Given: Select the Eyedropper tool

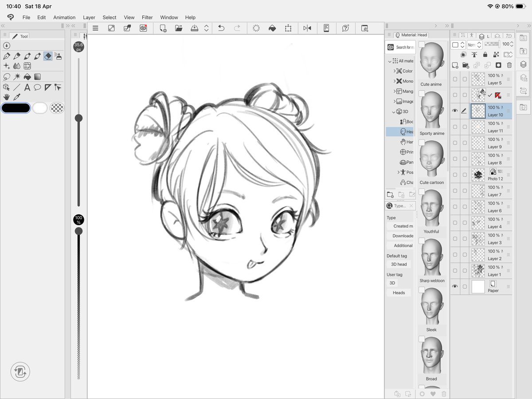Looking at the screenshot, I should [17, 97].
